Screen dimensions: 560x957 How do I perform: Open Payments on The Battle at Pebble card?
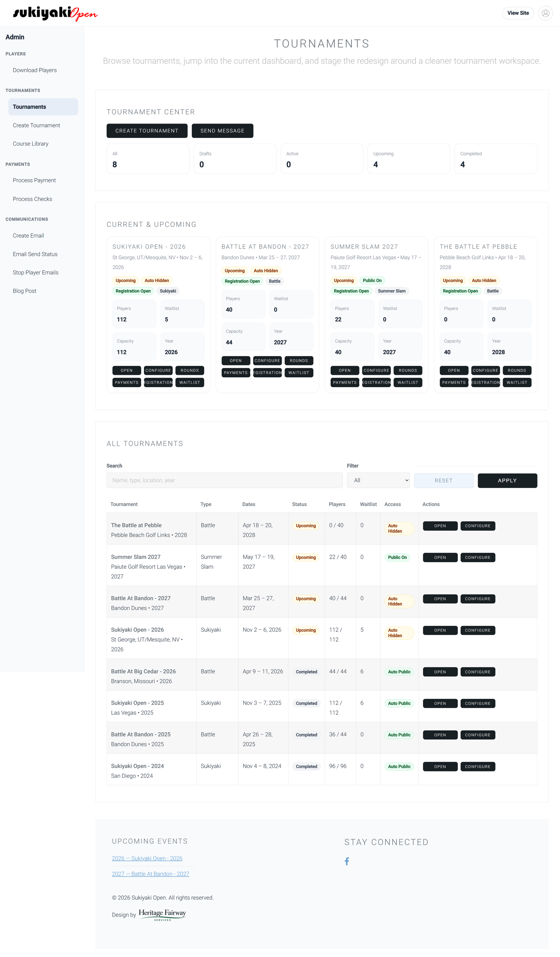click(454, 383)
